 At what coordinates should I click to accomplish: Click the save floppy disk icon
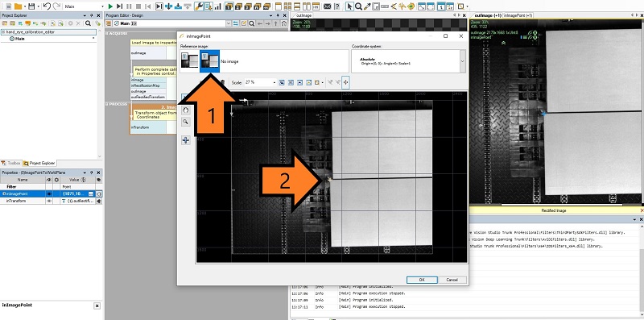click(31, 6)
